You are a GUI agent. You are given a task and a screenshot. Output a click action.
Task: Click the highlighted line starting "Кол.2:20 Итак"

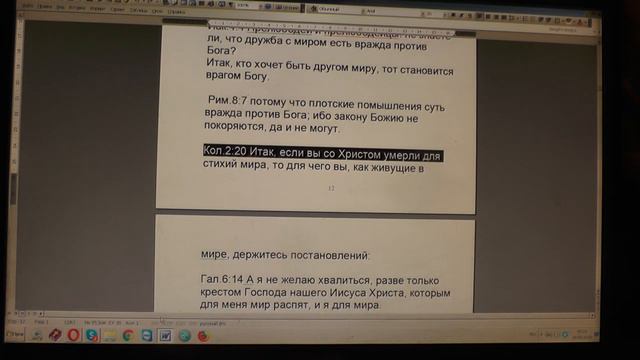tap(322, 153)
